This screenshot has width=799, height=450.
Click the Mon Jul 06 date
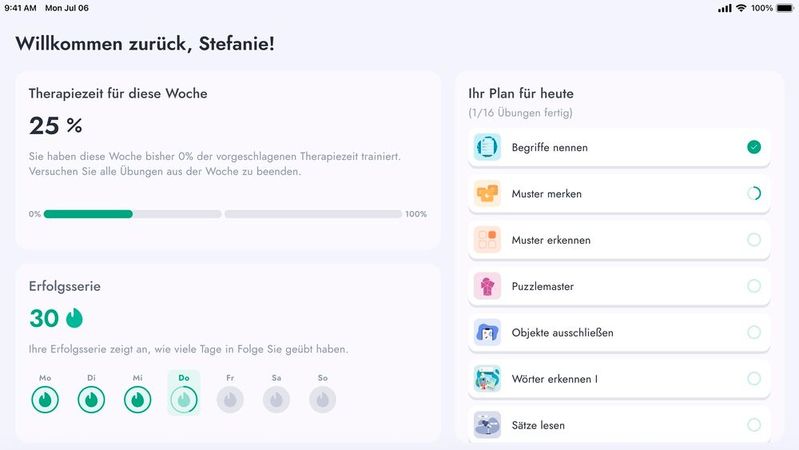click(67, 8)
